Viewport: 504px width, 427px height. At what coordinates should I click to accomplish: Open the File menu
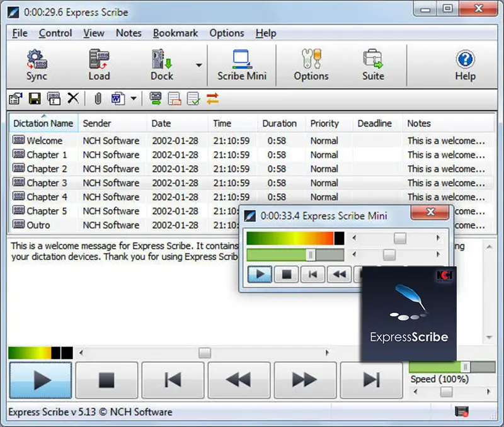(x=20, y=33)
